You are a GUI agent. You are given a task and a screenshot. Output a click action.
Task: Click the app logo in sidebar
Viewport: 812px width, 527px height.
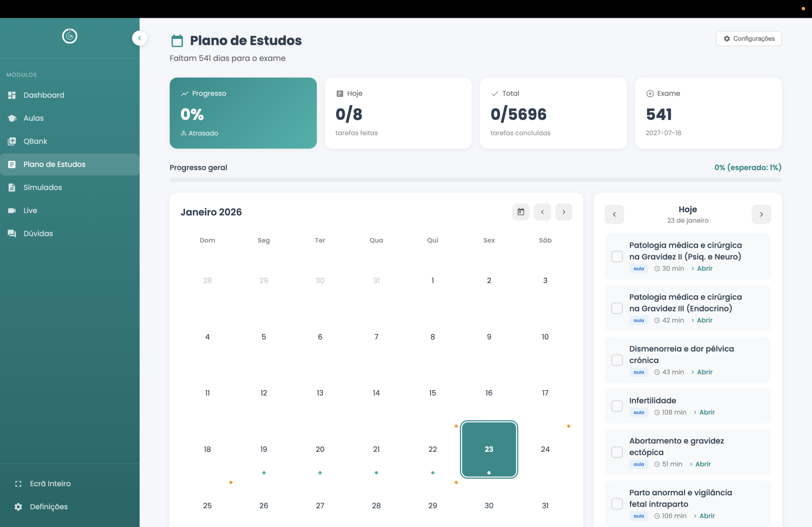click(70, 36)
